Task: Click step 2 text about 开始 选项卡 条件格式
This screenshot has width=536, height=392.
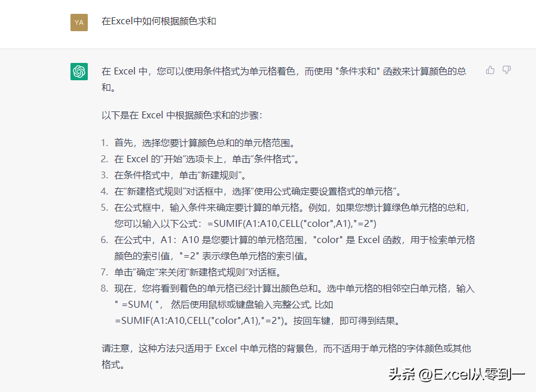Action: point(207,159)
